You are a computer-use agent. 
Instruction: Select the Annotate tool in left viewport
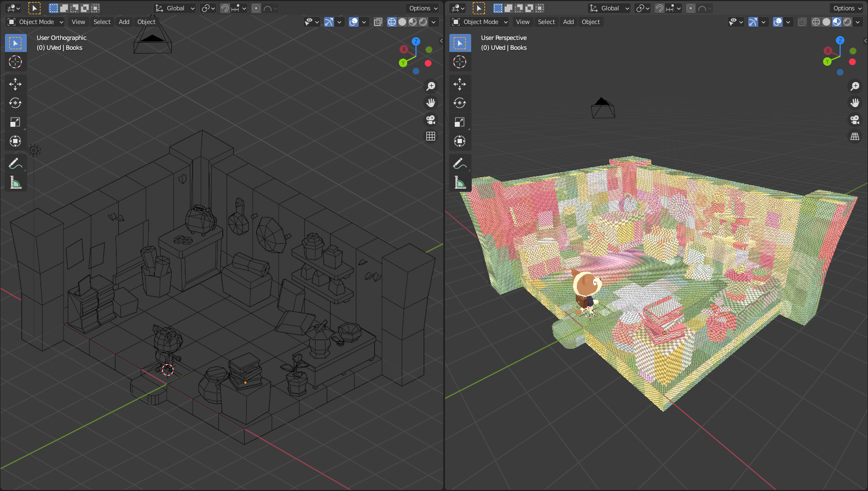tap(15, 163)
